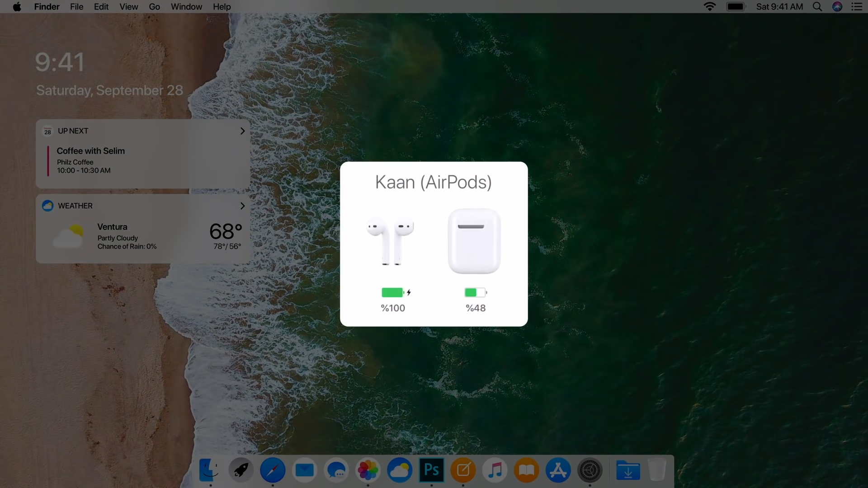This screenshot has height=488, width=868.
Task: Click the %100 battery label
Action: tap(393, 308)
